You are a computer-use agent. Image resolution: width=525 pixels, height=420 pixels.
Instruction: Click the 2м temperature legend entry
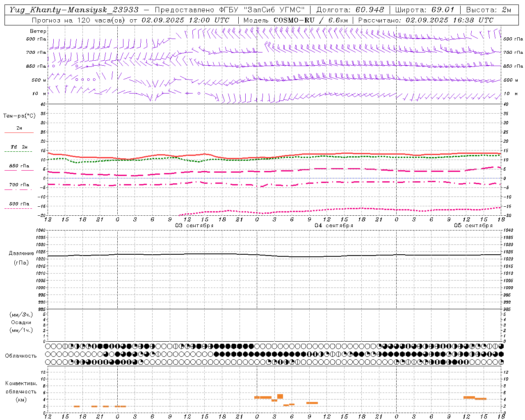pyautogui.click(x=19, y=128)
